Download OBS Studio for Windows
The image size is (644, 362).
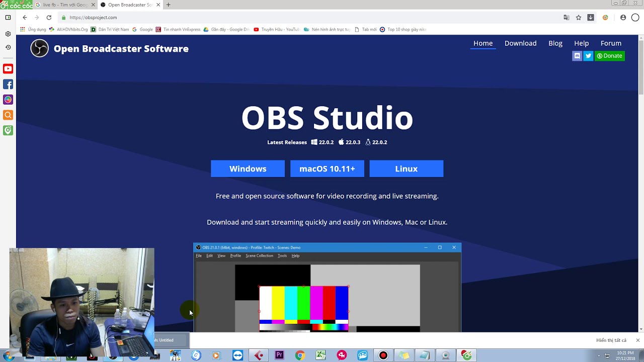tap(248, 168)
